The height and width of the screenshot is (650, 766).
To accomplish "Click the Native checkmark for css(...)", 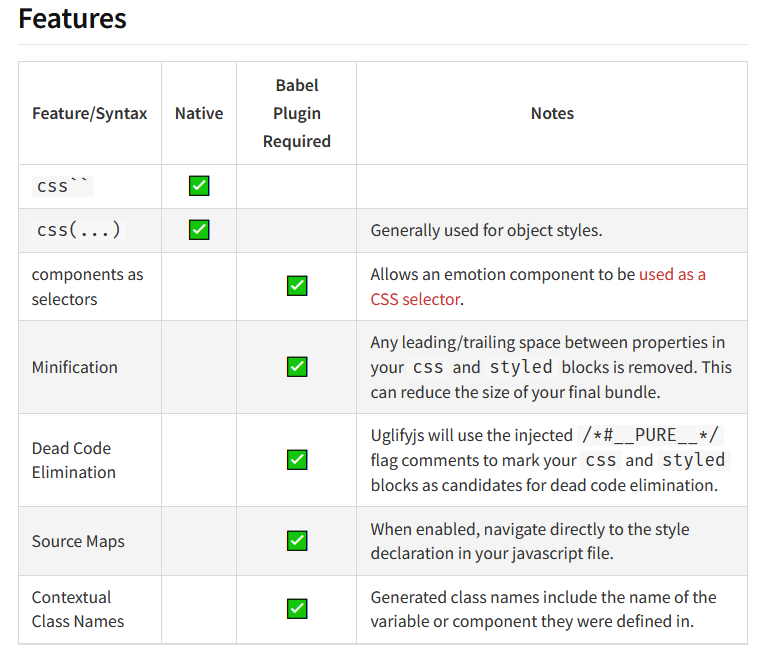I will tap(199, 230).
